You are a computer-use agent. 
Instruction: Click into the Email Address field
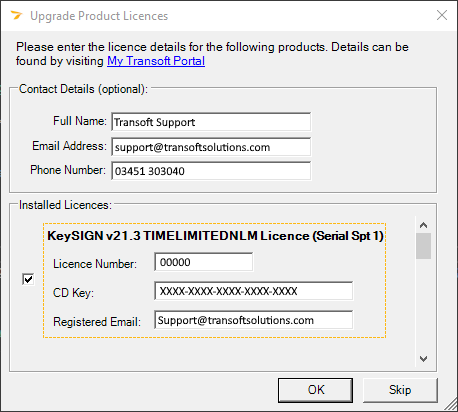tap(211, 147)
